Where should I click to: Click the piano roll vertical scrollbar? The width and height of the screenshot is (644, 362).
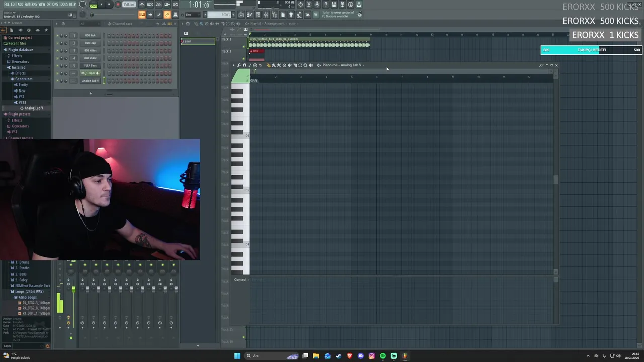556,179
